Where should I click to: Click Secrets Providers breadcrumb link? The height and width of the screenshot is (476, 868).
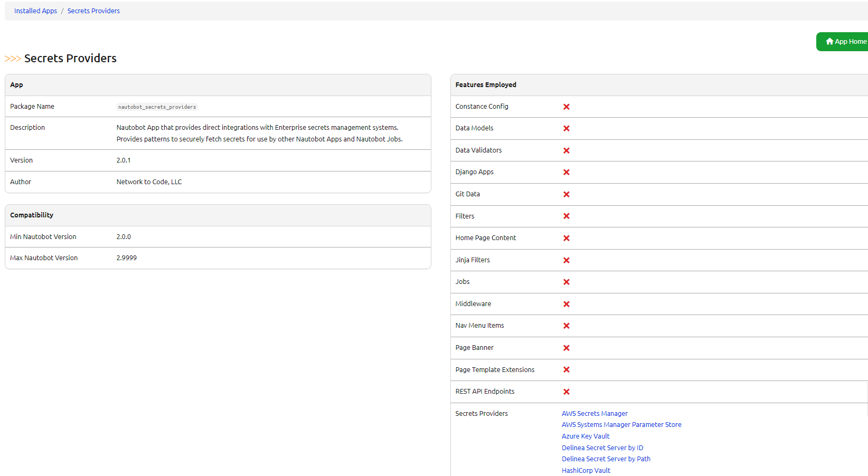[x=93, y=11]
